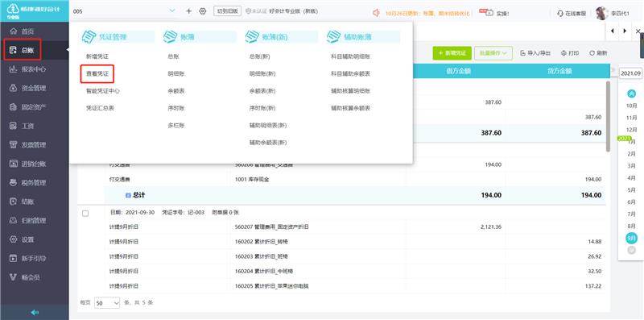
Task: Open 归档管理 archive icon in sidebar
Action: tap(13, 221)
